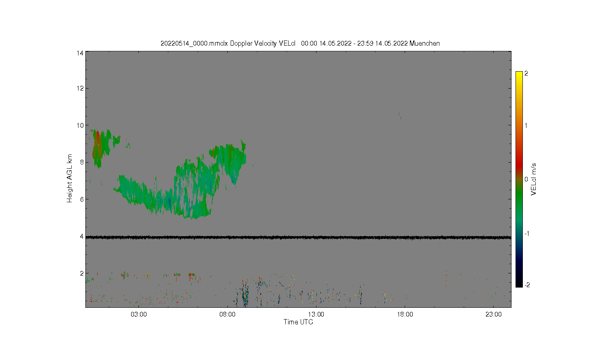Screen dimensions: 607x364
Task: Click the colorbar label -1
Action: point(527,233)
